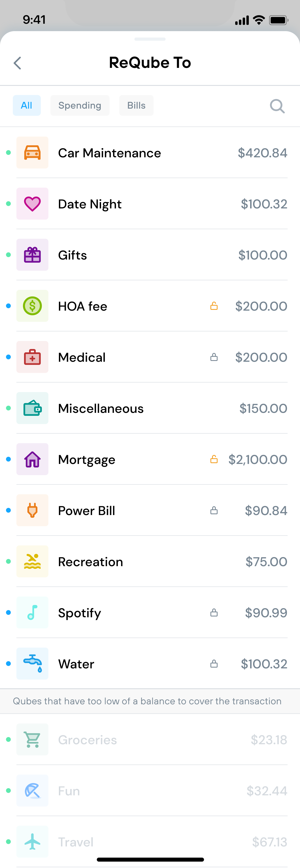Toggle the orange unlock icon on HOA fee
Viewport: 300px width, 868px height.
coord(214,306)
